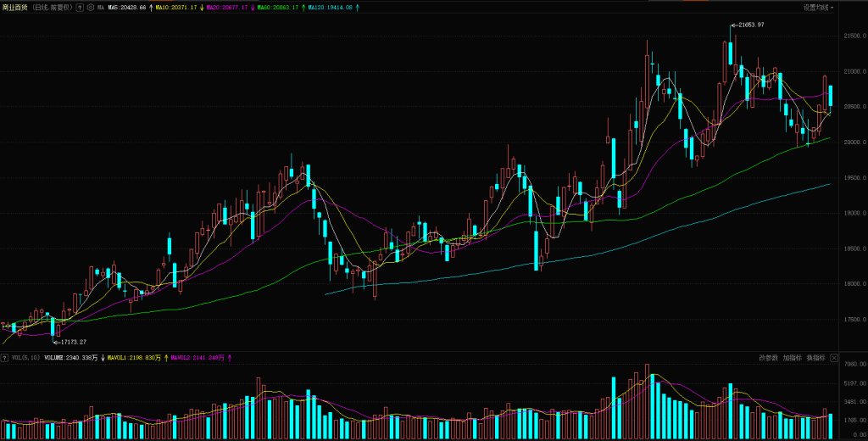The height and width of the screenshot is (441, 868).
Task: Toggle the MA20 magenta moving average label
Action: click(228, 7)
